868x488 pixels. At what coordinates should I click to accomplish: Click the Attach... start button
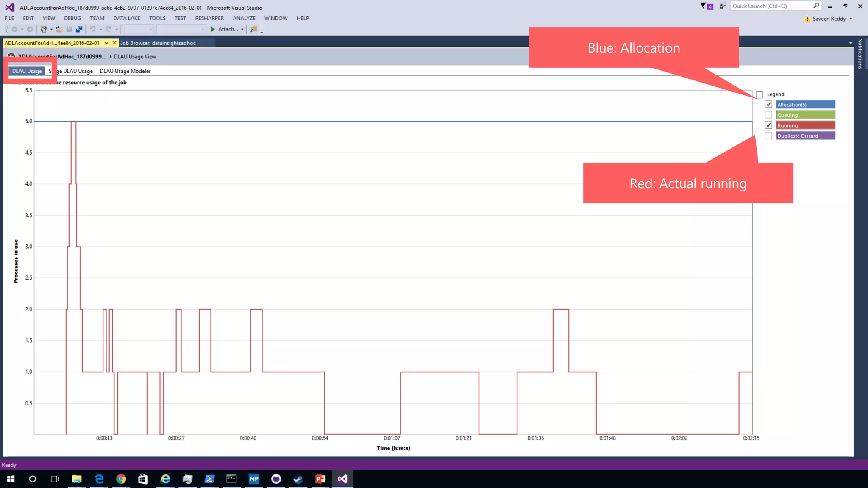coord(225,29)
